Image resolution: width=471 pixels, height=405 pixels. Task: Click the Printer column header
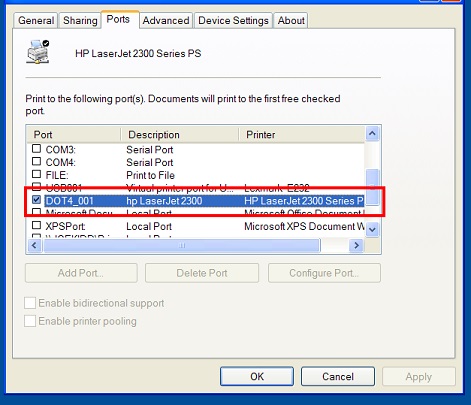302,135
